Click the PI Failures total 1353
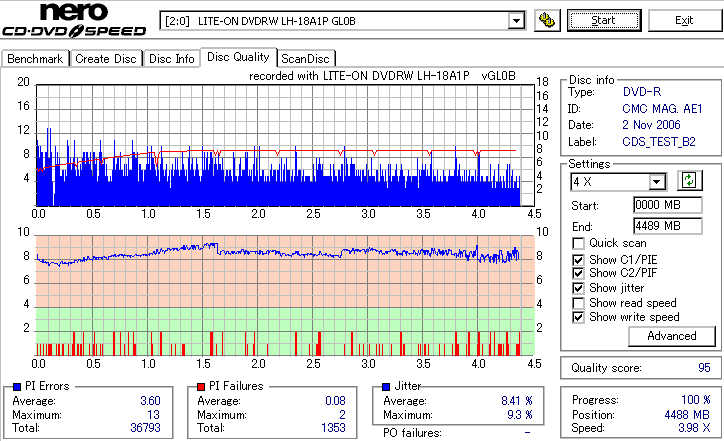The image size is (724, 441). [333, 428]
